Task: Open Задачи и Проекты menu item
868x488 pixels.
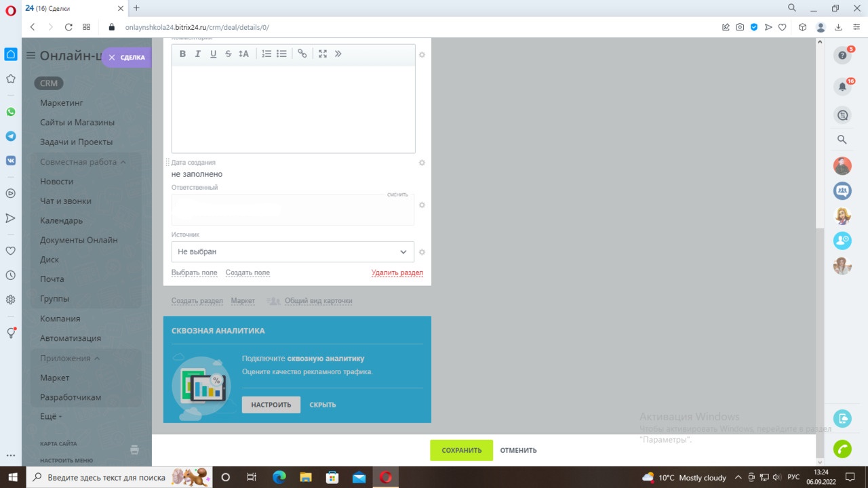Action: pyautogui.click(x=77, y=142)
